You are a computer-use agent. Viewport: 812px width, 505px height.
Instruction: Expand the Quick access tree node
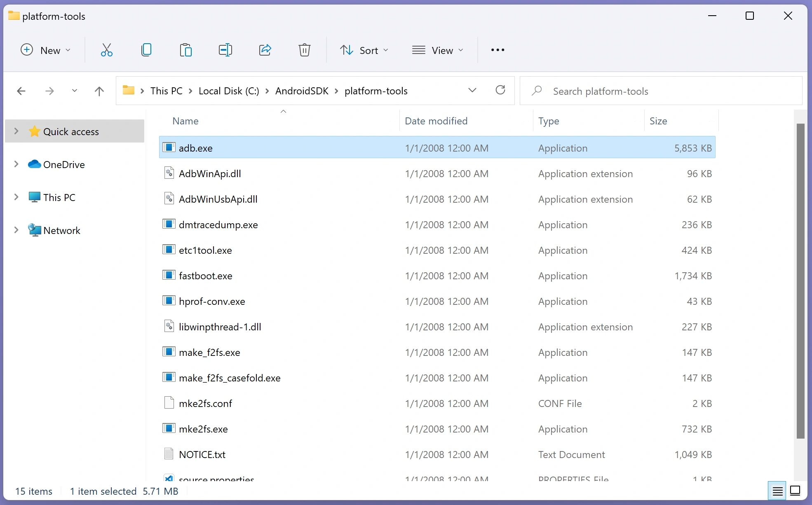(16, 131)
